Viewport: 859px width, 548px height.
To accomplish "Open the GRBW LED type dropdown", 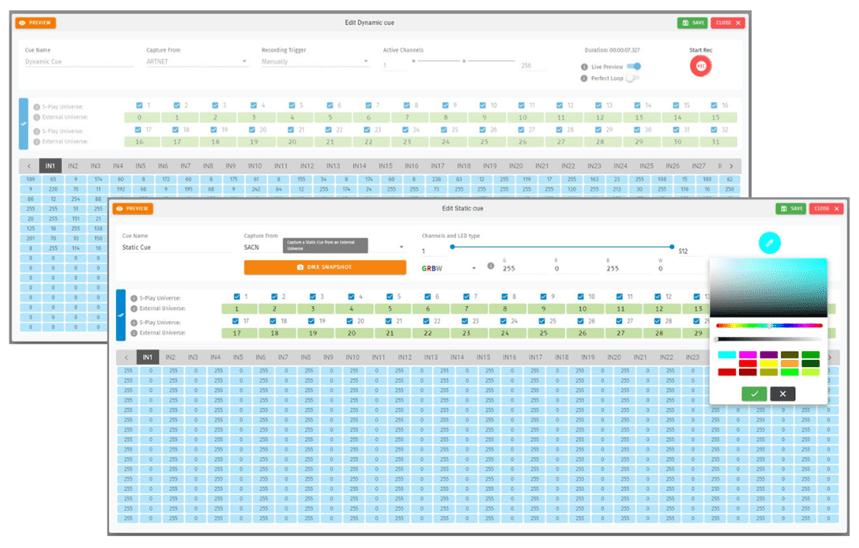I will click(449, 269).
